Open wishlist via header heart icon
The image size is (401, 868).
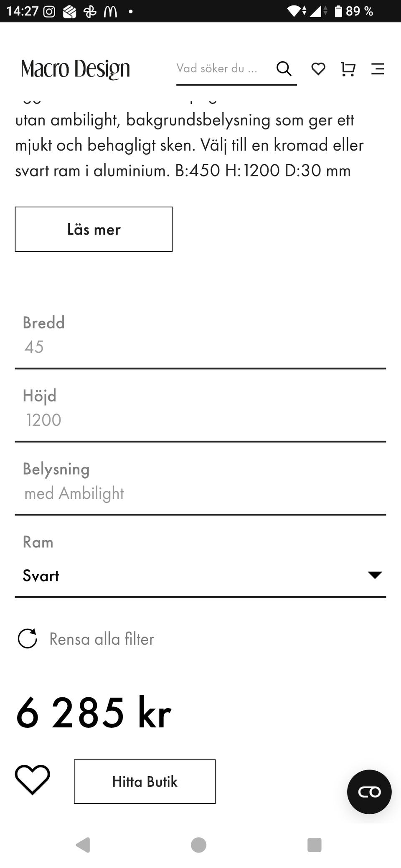click(x=318, y=69)
